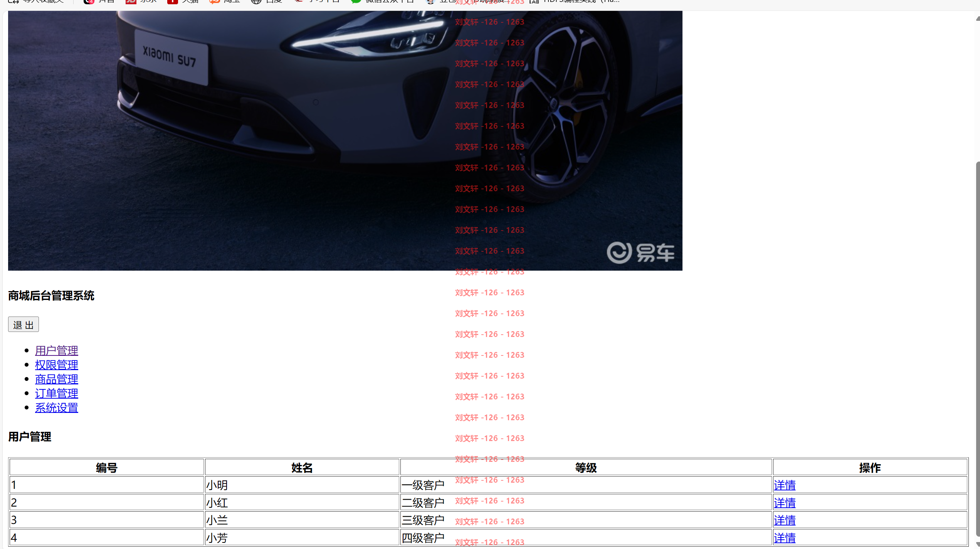Click the 编号 column header
The width and height of the screenshot is (980, 549).
[107, 467]
